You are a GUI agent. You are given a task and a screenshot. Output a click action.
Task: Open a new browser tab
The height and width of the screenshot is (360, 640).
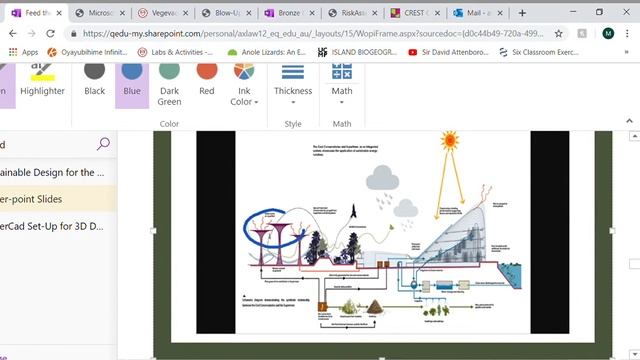pyautogui.click(x=522, y=13)
